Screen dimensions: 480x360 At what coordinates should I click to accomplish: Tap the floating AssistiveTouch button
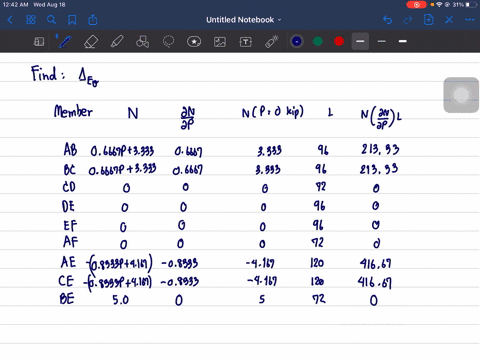(461, 95)
